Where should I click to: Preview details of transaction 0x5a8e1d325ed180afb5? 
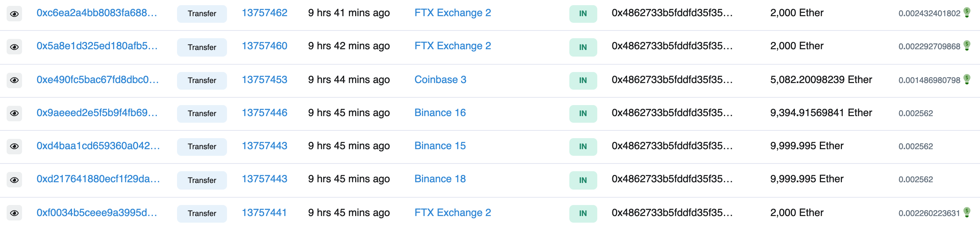pos(14,47)
